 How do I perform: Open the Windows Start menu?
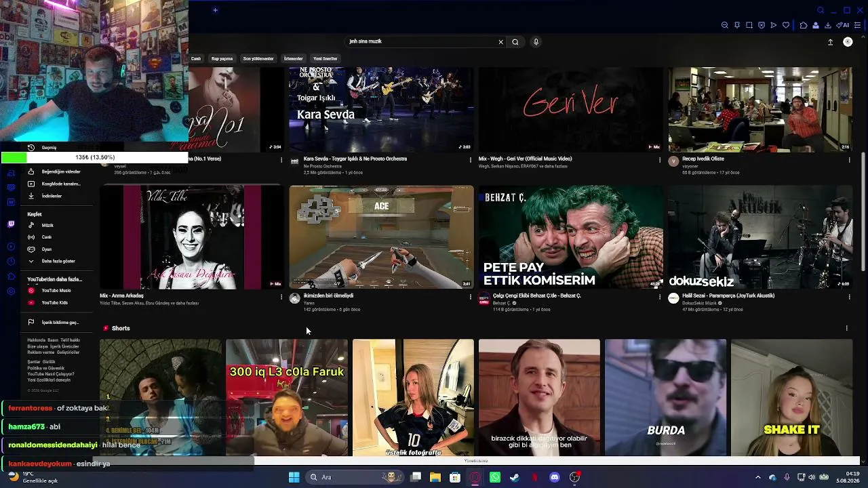[x=294, y=477]
